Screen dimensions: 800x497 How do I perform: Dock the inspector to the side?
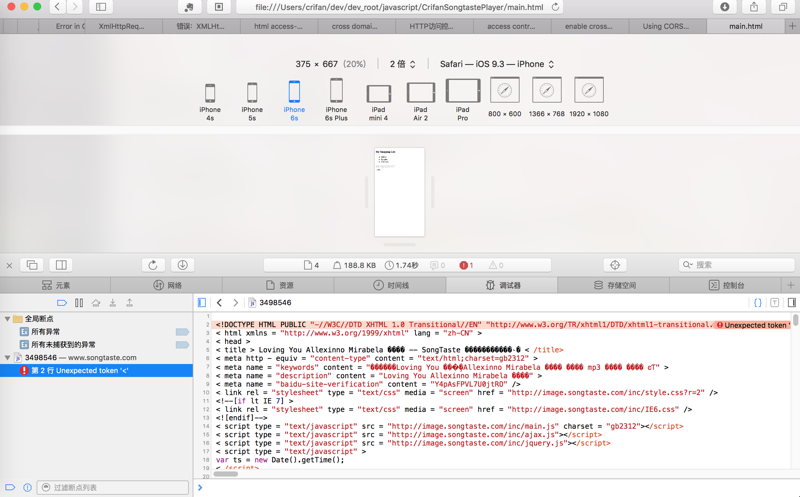(61, 265)
